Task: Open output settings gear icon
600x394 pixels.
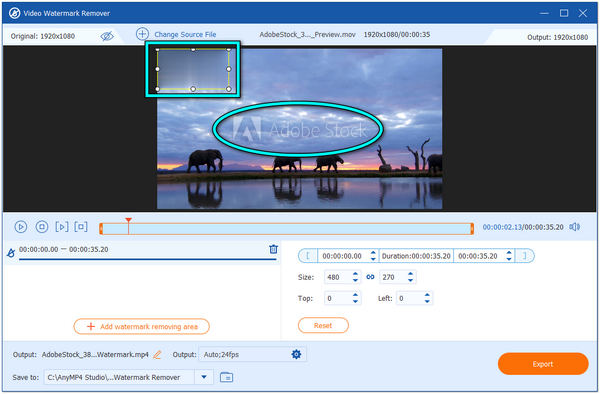Action: [296, 354]
